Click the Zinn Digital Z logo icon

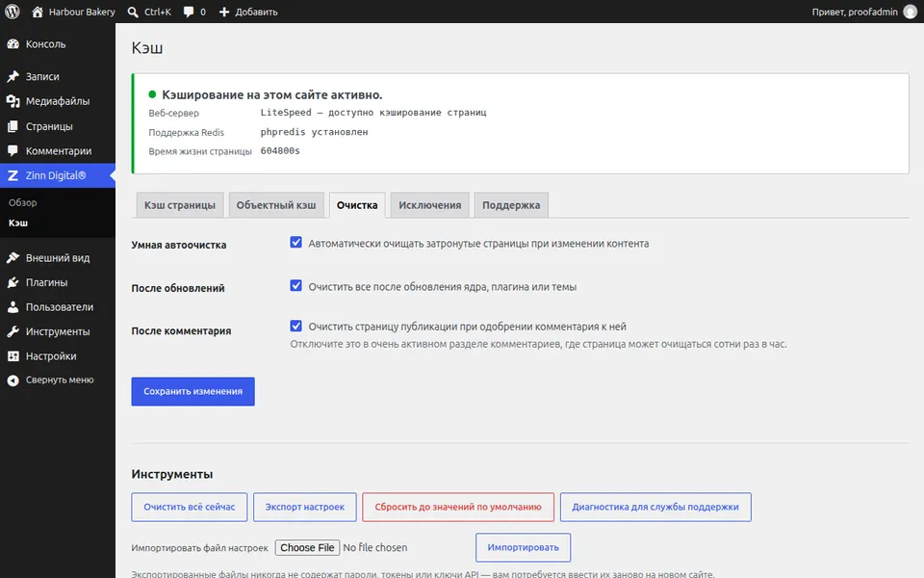tap(13, 175)
